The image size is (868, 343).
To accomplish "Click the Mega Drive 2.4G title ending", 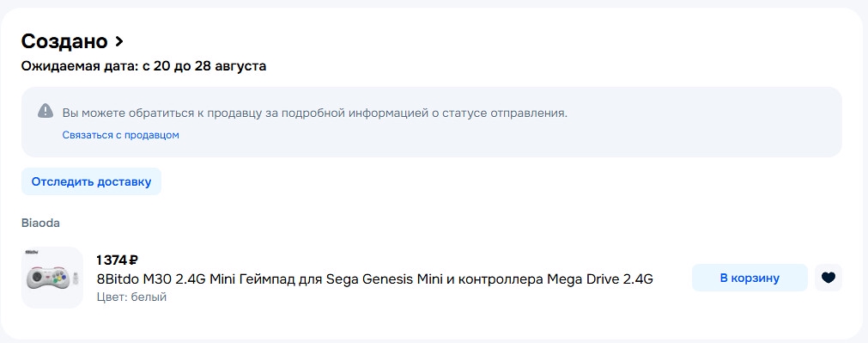I will pos(600,279).
